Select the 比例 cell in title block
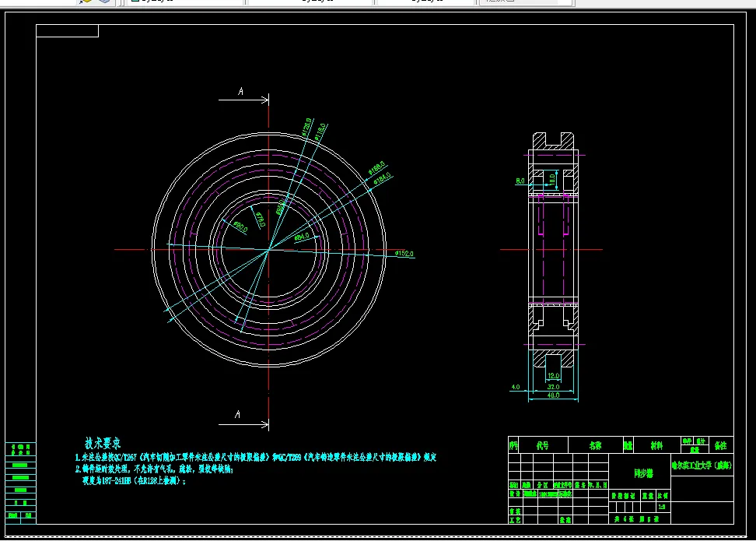 [663, 496]
